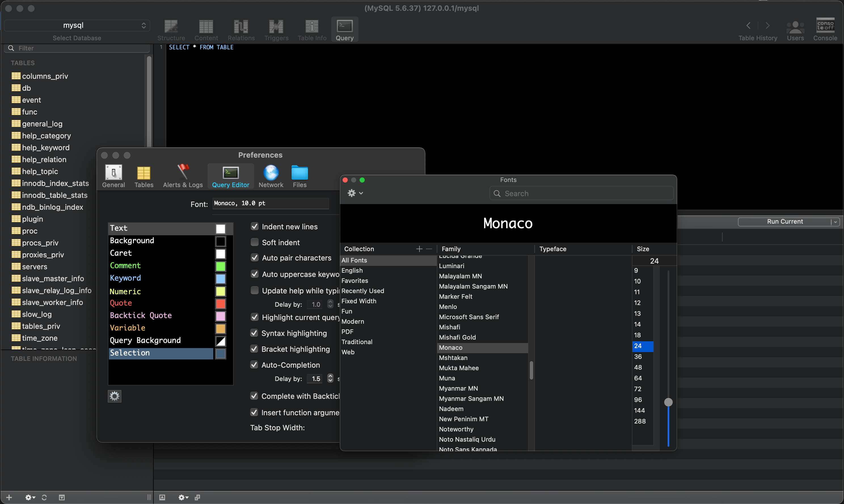
Task: Select Menlo in the font family list
Action: 448,307
